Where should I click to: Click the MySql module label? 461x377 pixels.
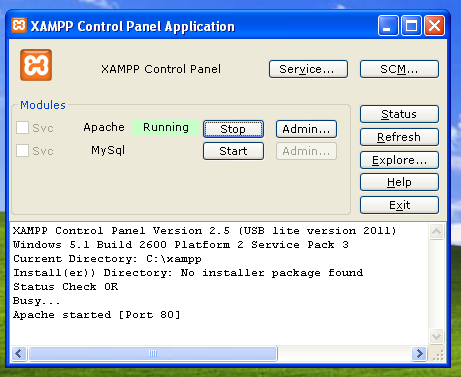pyautogui.click(x=108, y=150)
